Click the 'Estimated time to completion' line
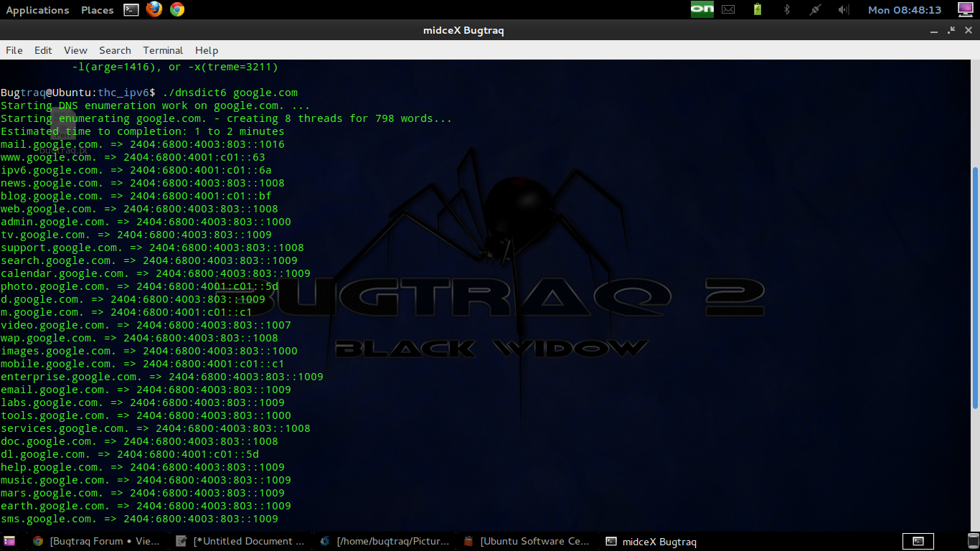Viewport: 980px width, 551px height. [x=143, y=131]
